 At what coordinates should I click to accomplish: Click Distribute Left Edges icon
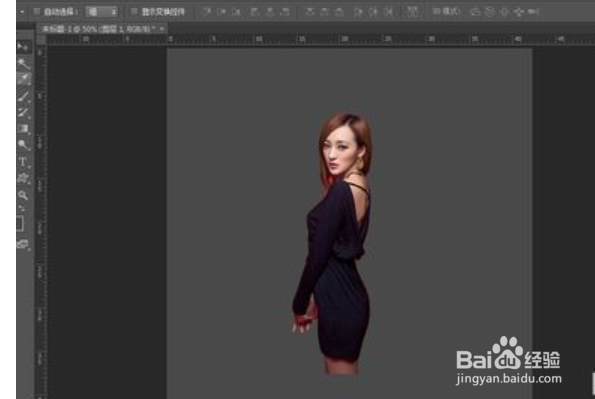tap(358, 12)
